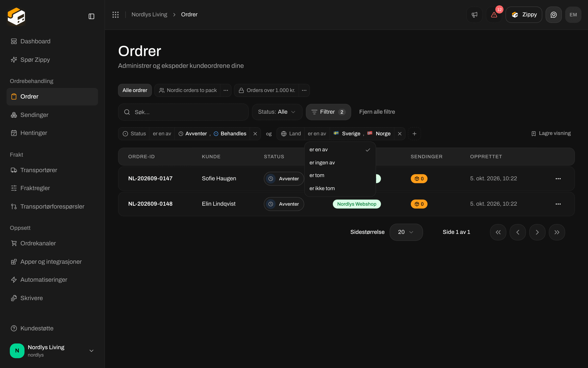Open the Zippy assistant button
This screenshot has width=588, height=368.
tap(524, 15)
